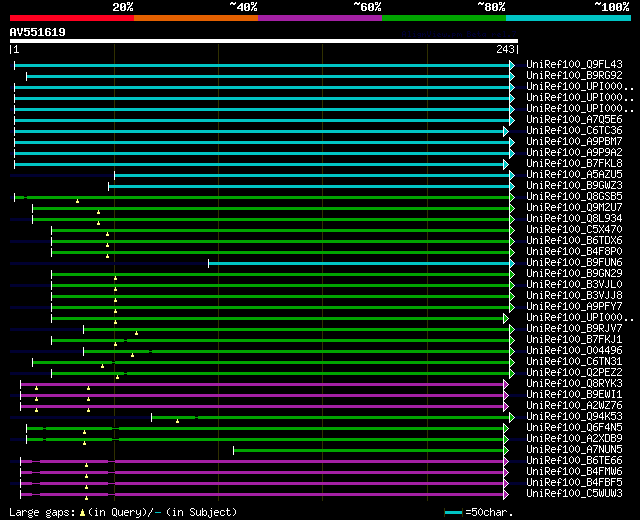Click the arrowhead ending the UniRef100_Q8RYK3 bar
Viewport: 640px width, 520px height.
click(x=507, y=384)
